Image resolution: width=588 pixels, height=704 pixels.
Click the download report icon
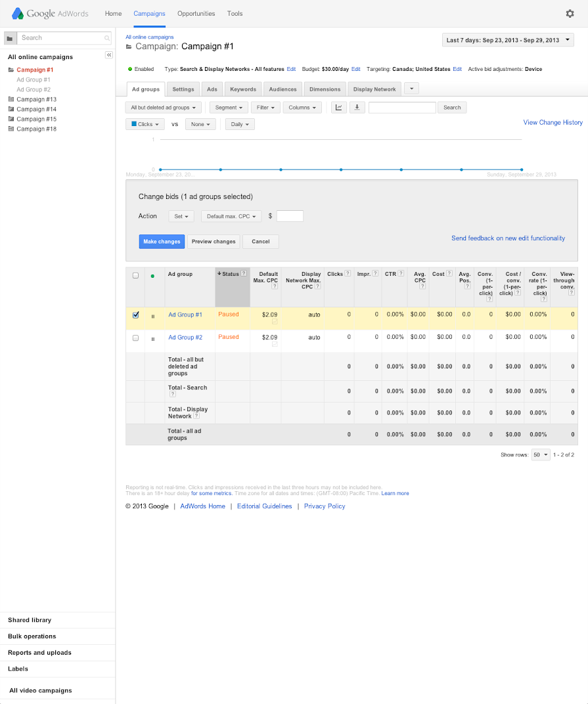point(357,107)
